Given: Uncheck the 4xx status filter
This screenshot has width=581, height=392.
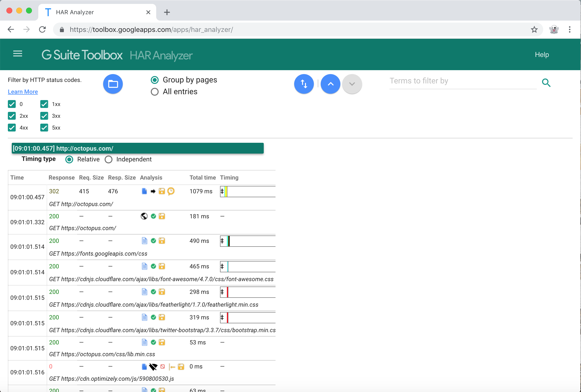Looking at the screenshot, I should click(x=12, y=128).
